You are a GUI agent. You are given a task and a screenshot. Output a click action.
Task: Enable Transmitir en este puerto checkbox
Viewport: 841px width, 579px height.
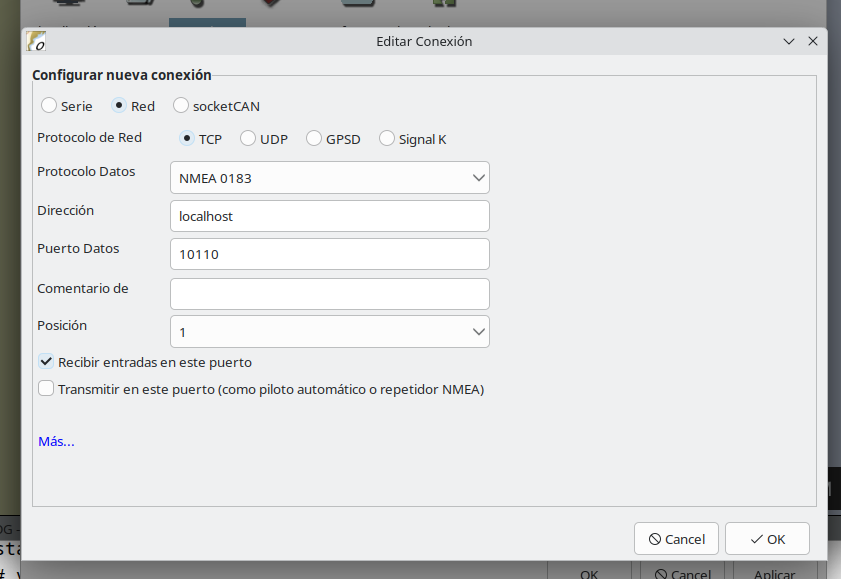tap(46, 389)
